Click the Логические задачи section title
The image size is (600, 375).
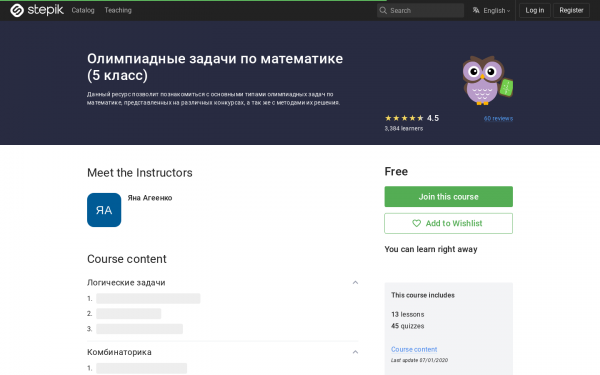126,283
